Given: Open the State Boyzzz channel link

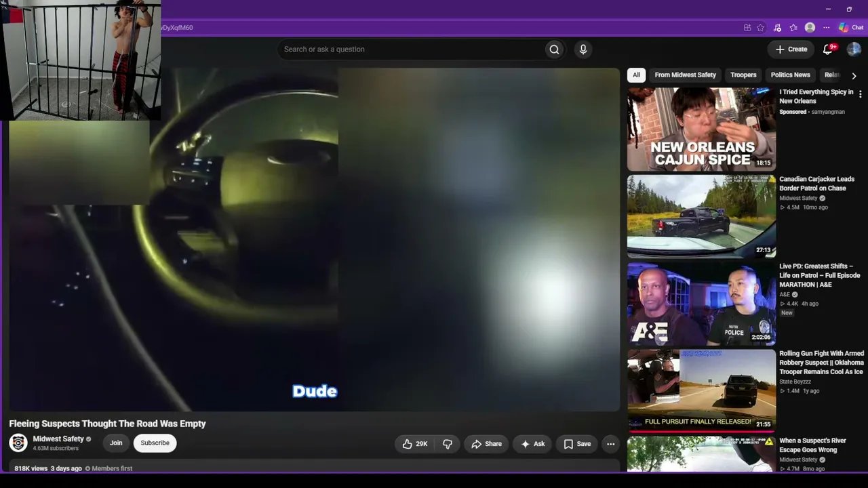Looking at the screenshot, I should [x=795, y=382].
